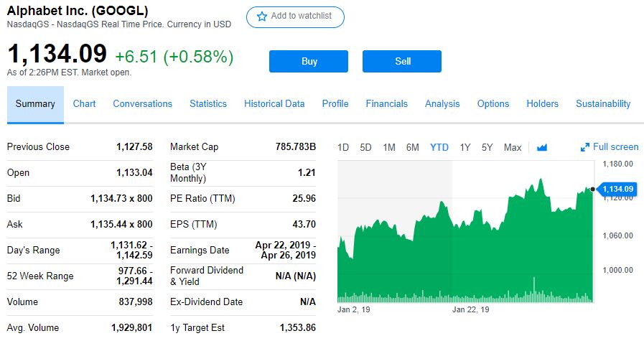644x341 pixels.
Task: Open the Holders tab
Action: pyautogui.click(x=542, y=104)
